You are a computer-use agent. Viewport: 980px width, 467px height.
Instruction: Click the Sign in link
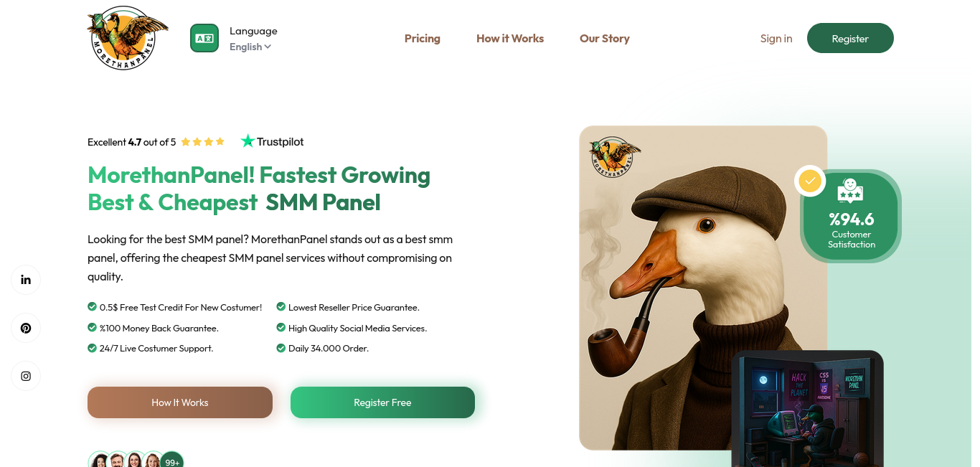(x=776, y=39)
